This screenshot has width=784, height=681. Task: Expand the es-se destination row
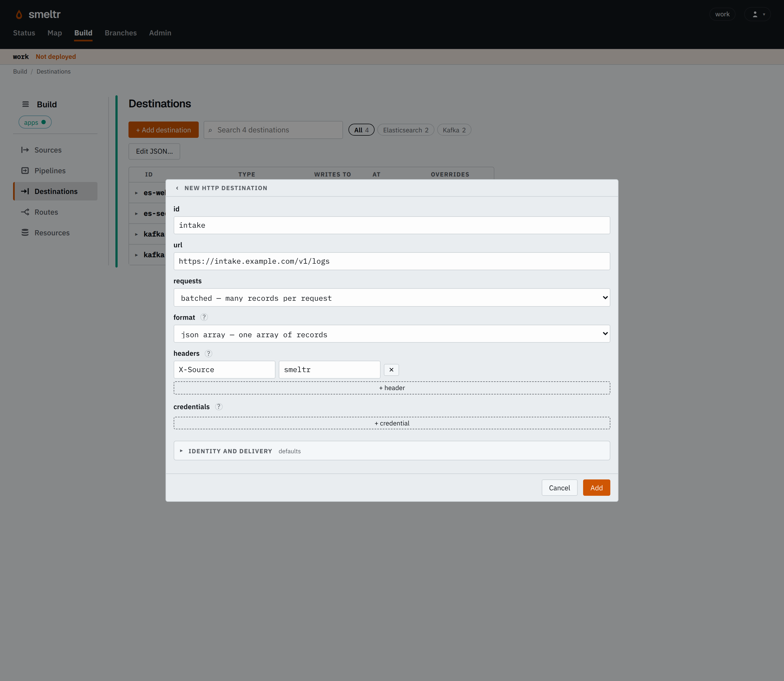pos(136,214)
